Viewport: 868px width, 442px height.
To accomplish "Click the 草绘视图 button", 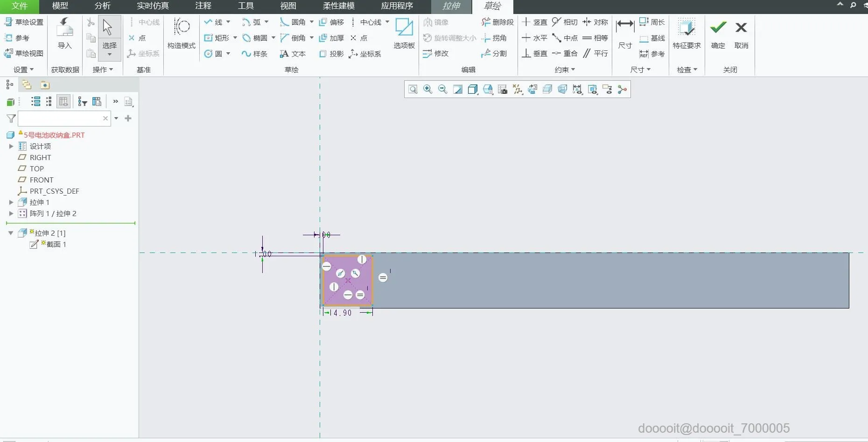I will [24, 54].
